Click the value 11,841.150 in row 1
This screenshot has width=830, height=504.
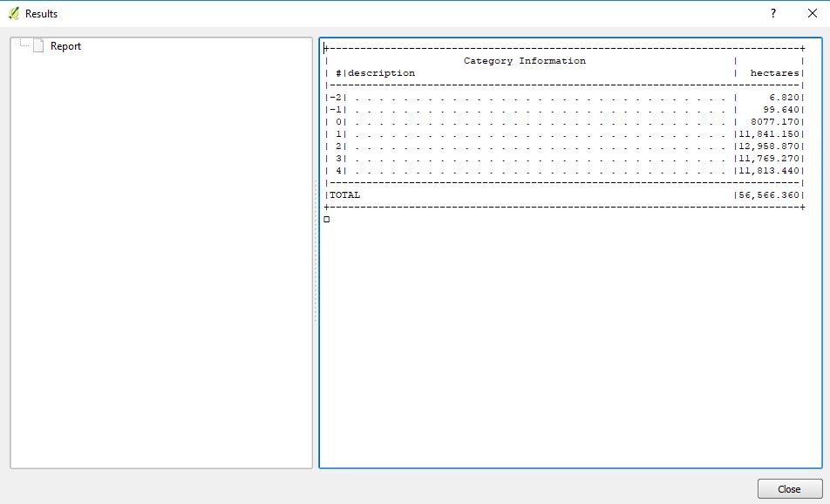click(768, 134)
